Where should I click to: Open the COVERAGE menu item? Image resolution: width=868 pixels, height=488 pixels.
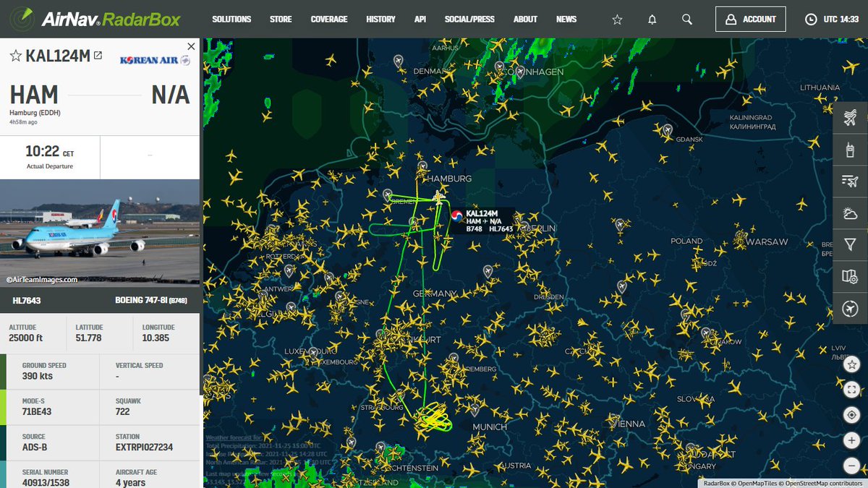[x=329, y=20]
